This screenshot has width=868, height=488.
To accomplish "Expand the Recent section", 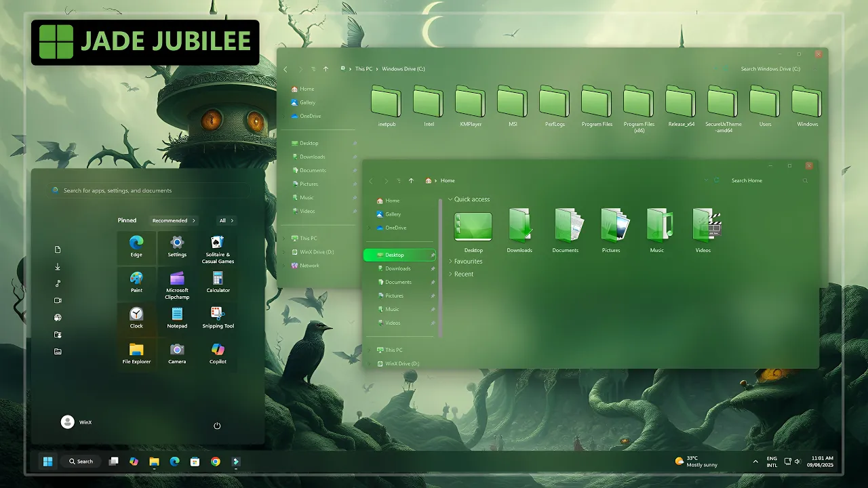I will 450,274.
